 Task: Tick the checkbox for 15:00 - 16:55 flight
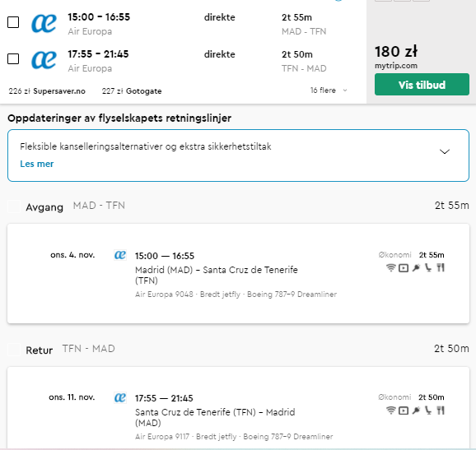[x=13, y=22]
